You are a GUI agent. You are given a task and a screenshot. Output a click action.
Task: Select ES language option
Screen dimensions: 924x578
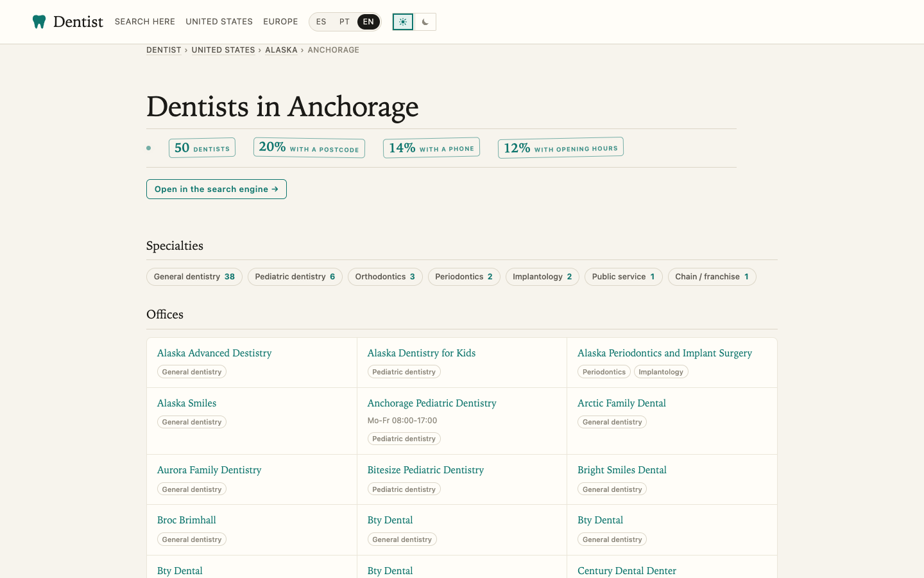click(321, 22)
